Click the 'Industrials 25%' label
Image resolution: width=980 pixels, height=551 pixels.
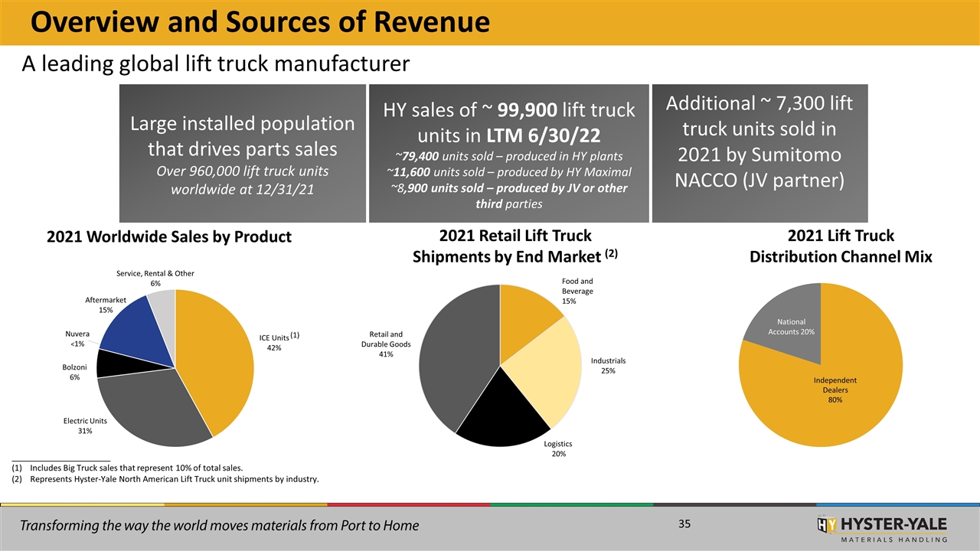609,366
